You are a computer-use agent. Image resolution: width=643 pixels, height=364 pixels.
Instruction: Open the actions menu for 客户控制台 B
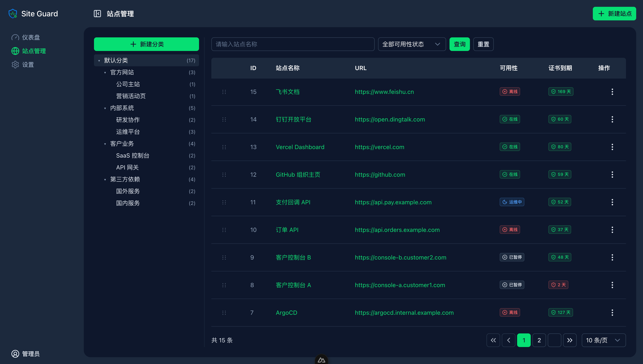612,257
